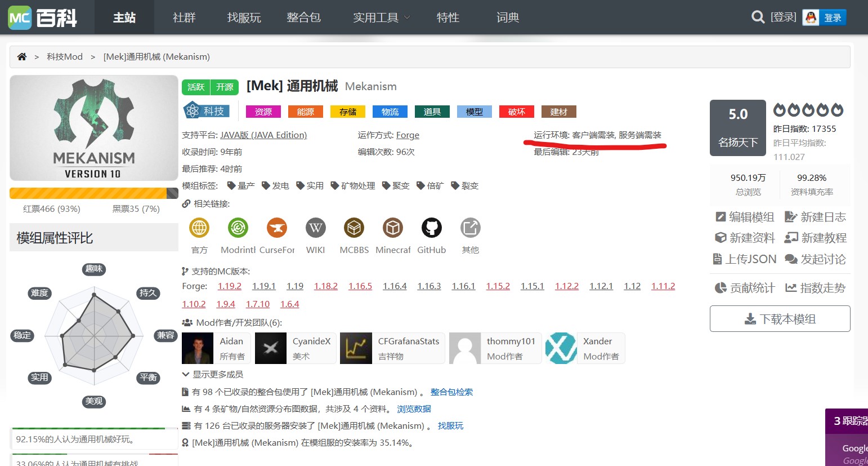Click the QQ penguin login icon
Viewport: 868px width, 466px height.
(x=811, y=17)
